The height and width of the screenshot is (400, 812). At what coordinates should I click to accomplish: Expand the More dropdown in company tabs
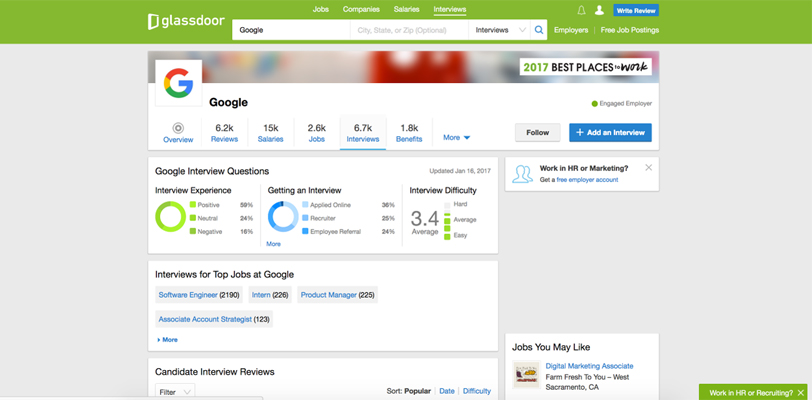pyautogui.click(x=456, y=137)
